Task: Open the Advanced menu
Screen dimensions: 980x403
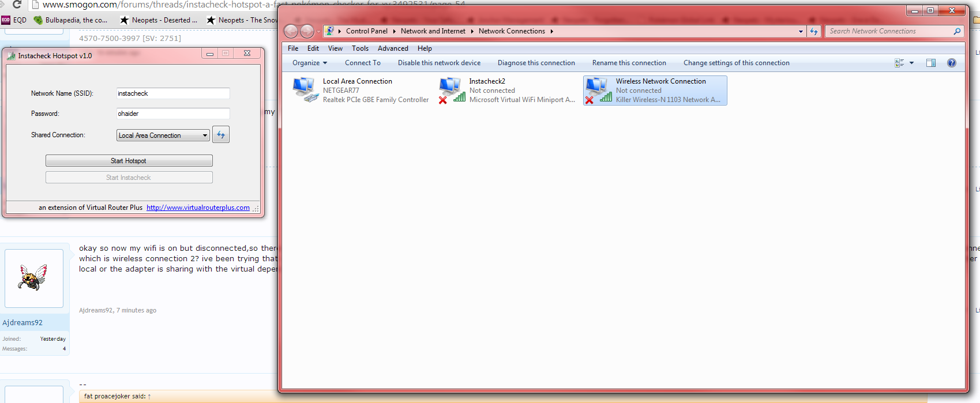Action: [x=393, y=48]
